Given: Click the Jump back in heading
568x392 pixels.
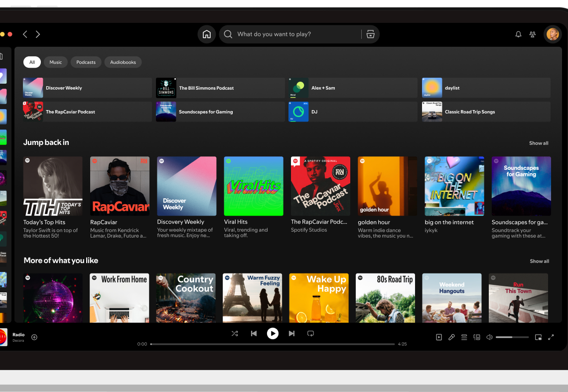Looking at the screenshot, I should [x=46, y=142].
